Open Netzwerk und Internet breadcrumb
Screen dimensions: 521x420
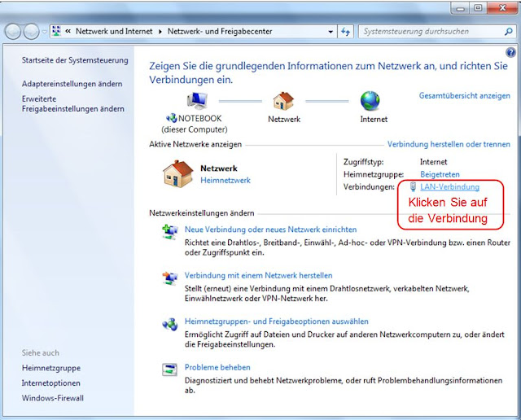point(114,31)
